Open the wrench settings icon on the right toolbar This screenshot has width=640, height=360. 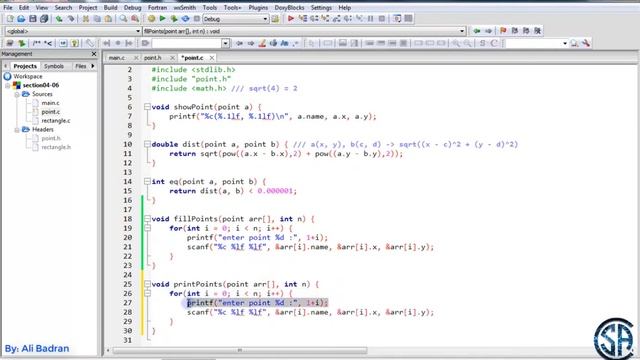(x=586, y=43)
